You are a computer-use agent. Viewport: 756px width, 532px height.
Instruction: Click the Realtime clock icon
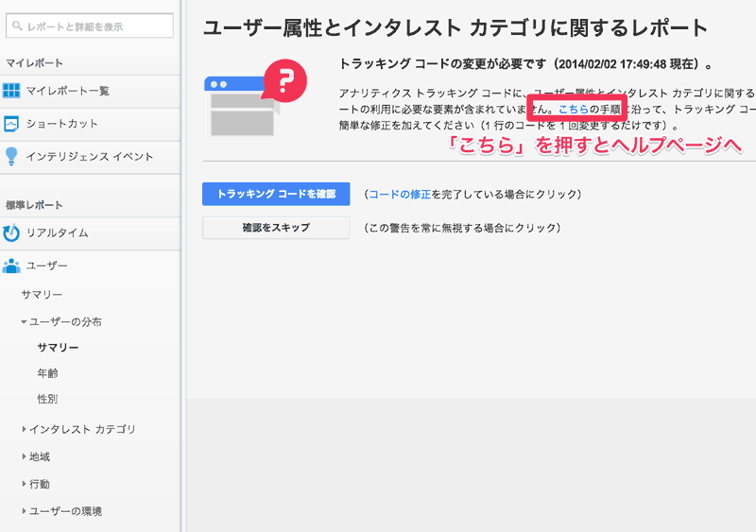click(x=11, y=233)
